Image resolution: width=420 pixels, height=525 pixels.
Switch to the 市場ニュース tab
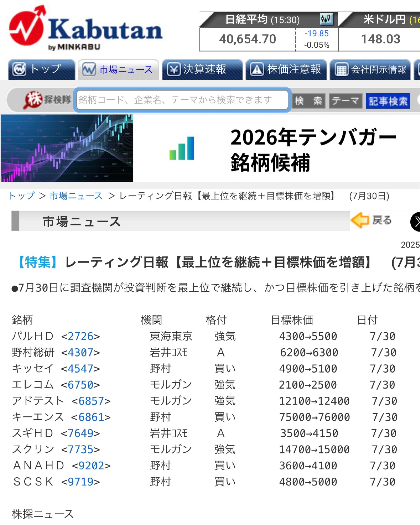(118, 70)
